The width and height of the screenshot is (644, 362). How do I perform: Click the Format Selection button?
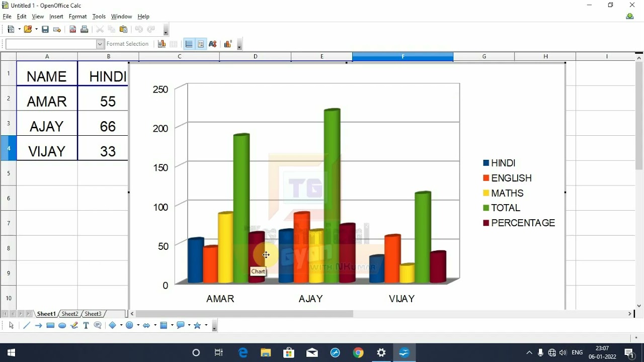(x=127, y=44)
